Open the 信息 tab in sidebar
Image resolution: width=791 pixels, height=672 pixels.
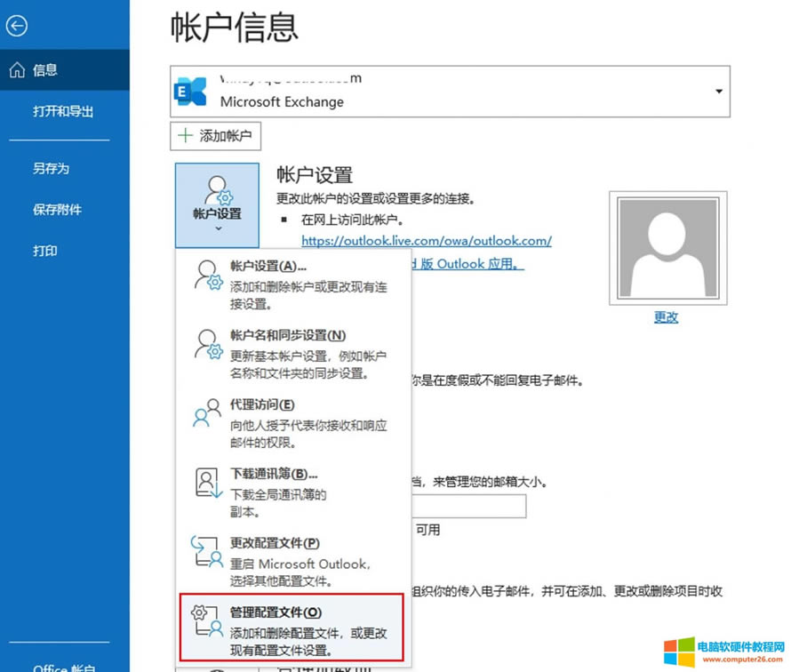(65, 69)
